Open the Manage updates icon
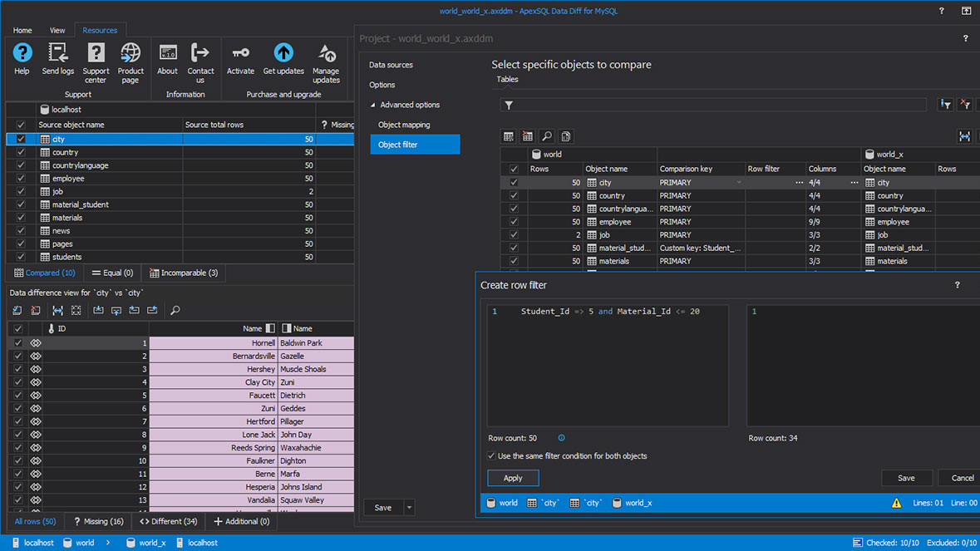The width and height of the screenshot is (980, 551). 326,58
